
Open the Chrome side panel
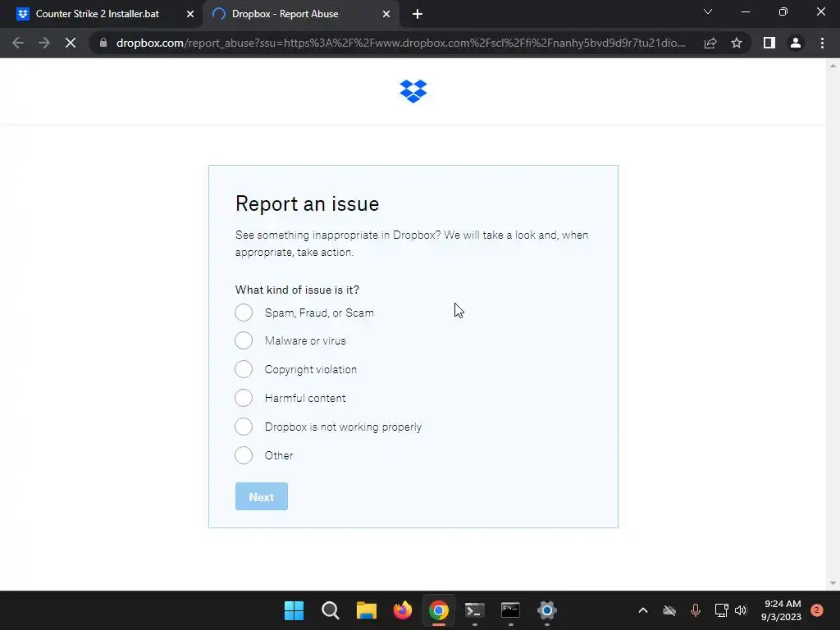click(x=769, y=43)
